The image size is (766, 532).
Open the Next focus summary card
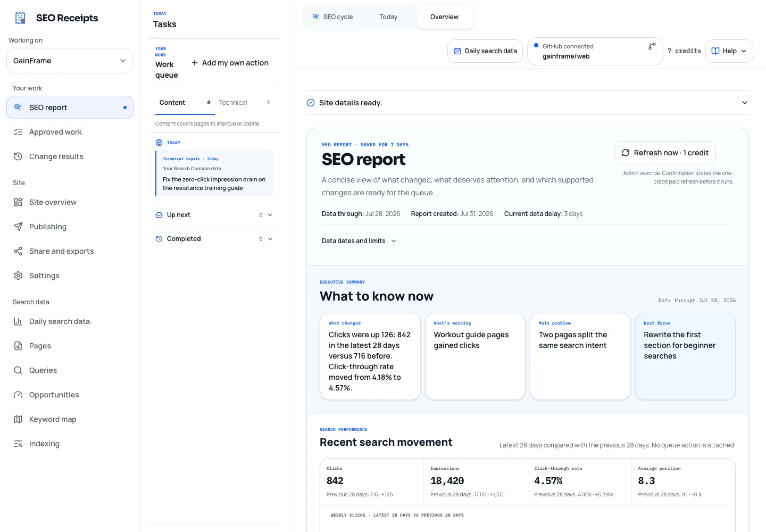click(x=685, y=356)
